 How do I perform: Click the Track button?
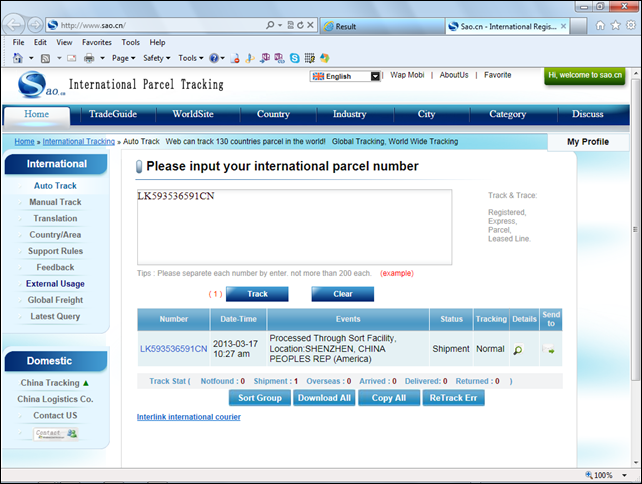point(257,294)
